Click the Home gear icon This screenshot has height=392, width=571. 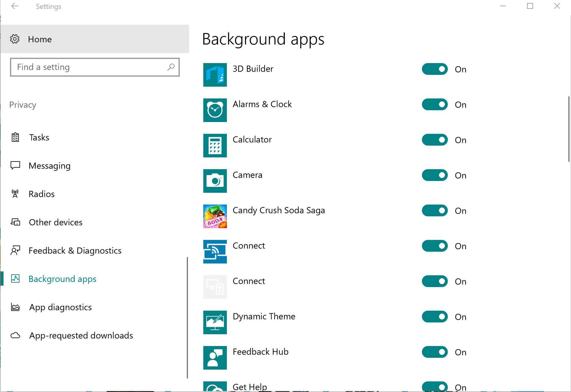pos(15,39)
